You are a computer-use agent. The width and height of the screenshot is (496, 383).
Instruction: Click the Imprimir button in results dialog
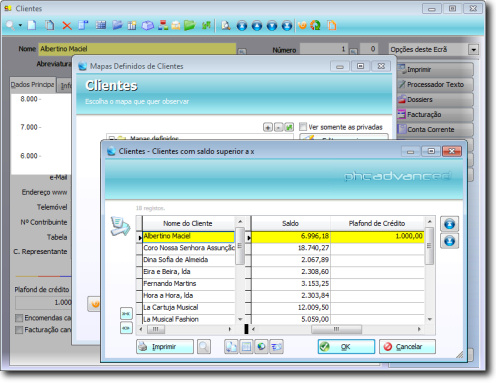pyautogui.click(x=165, y=347)
